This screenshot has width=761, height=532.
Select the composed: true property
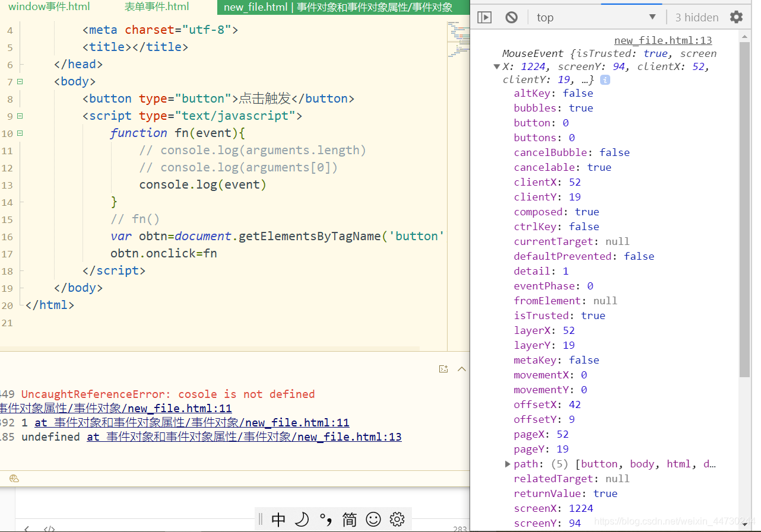[557, 212]
